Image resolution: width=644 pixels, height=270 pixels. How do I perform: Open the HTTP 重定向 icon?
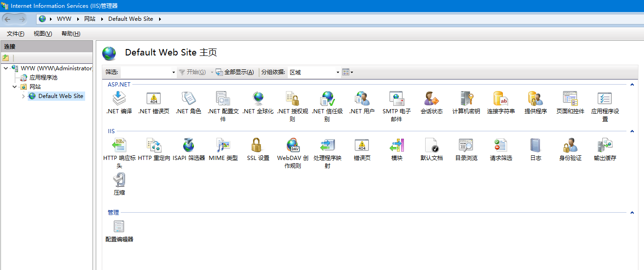point(154,146)
